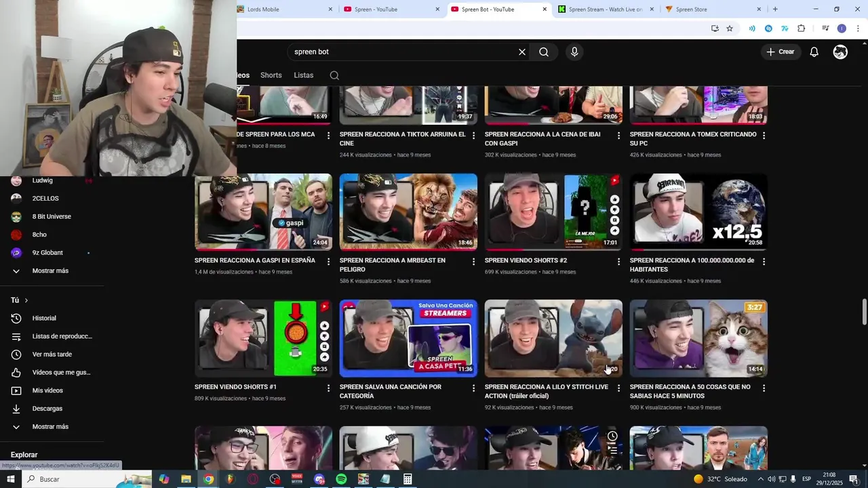
Task: Close the Spreen Bot - YouTube tab
Action: click(545, 9)
